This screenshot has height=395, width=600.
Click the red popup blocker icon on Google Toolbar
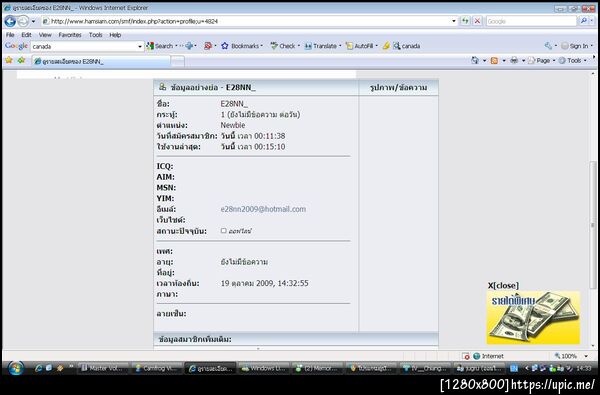208,46
